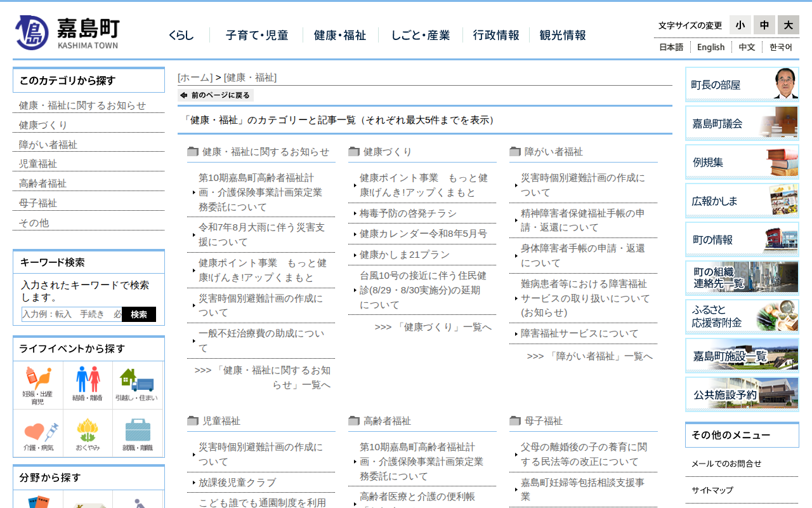
Task: Open the 行政情報 navigation menu
Action: (496, 36)
